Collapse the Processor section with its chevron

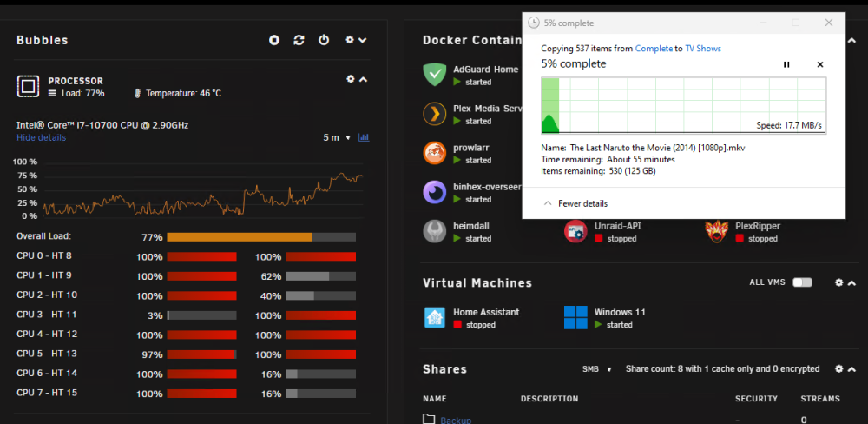pos(363,80)
